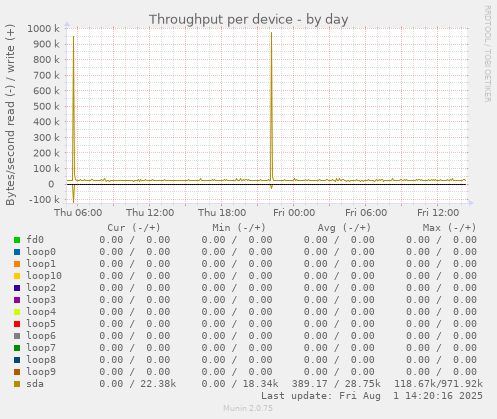Select the loop9 device label
Image resolution: width=497 pixels, height=419 pixels.
point(41,372)
